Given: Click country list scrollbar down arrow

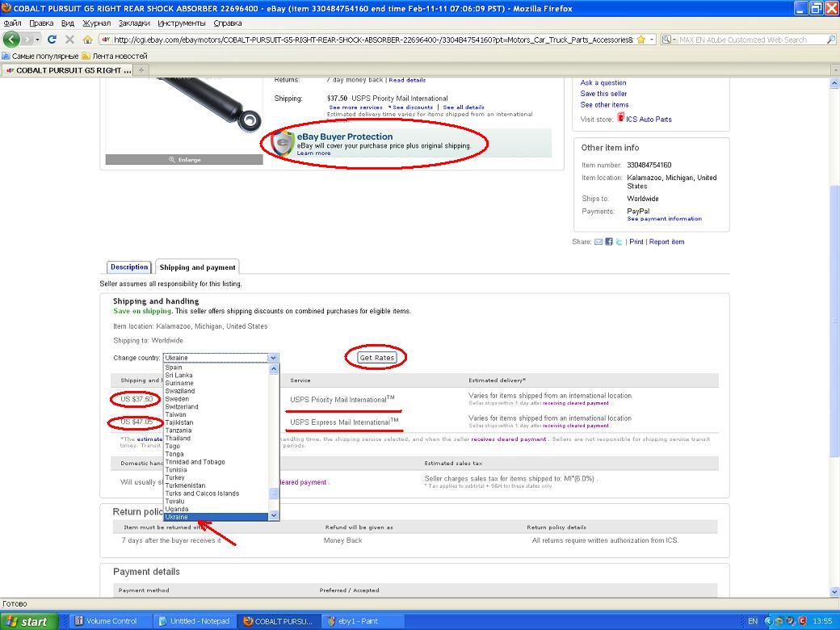Looking at the screenshot, I should coord(273,515).
